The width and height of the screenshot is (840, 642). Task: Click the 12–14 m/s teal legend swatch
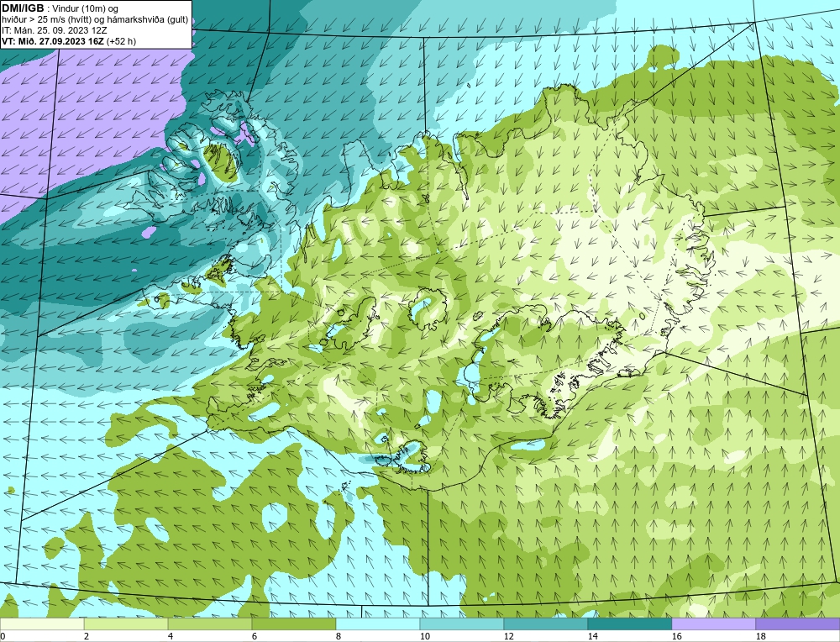546,624
